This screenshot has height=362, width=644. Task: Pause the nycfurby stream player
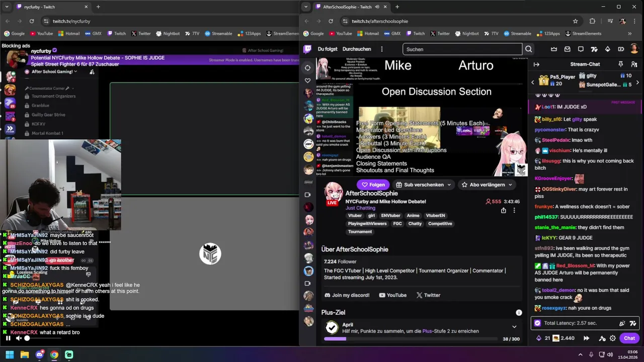[8, 338]
